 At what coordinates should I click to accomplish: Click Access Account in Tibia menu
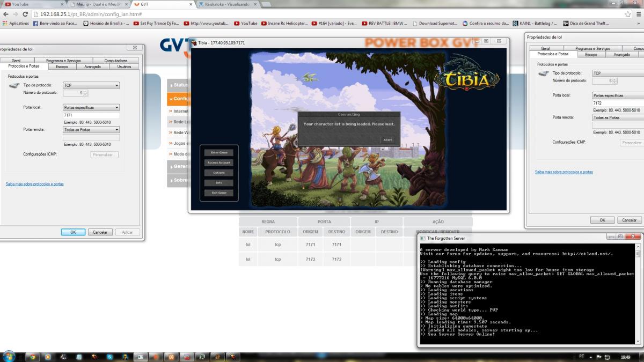coord(219,162)
